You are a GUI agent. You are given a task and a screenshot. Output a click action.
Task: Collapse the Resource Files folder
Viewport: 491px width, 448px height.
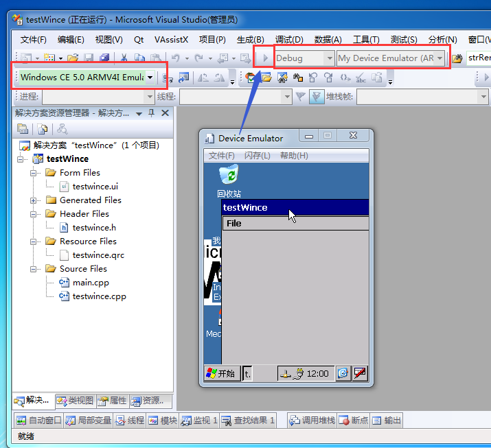pyautogui.click(x=33, y=241)
